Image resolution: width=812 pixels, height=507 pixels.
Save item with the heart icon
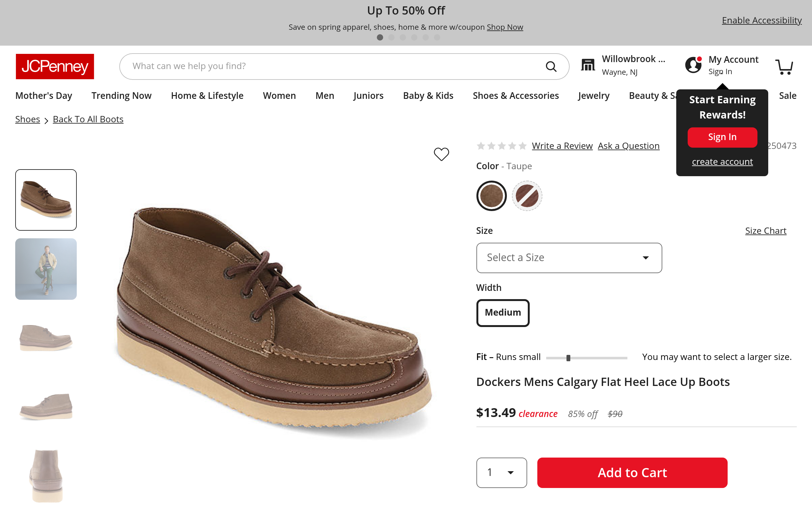click(441, 154)
